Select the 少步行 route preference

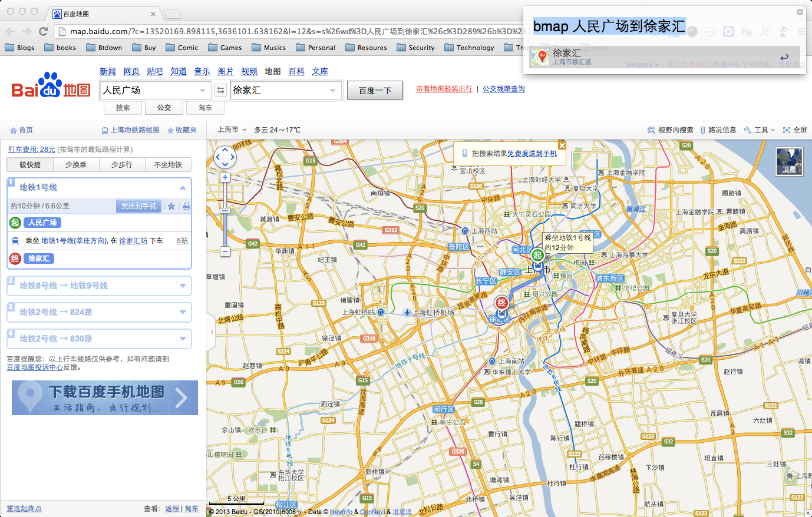click(122, 165)
